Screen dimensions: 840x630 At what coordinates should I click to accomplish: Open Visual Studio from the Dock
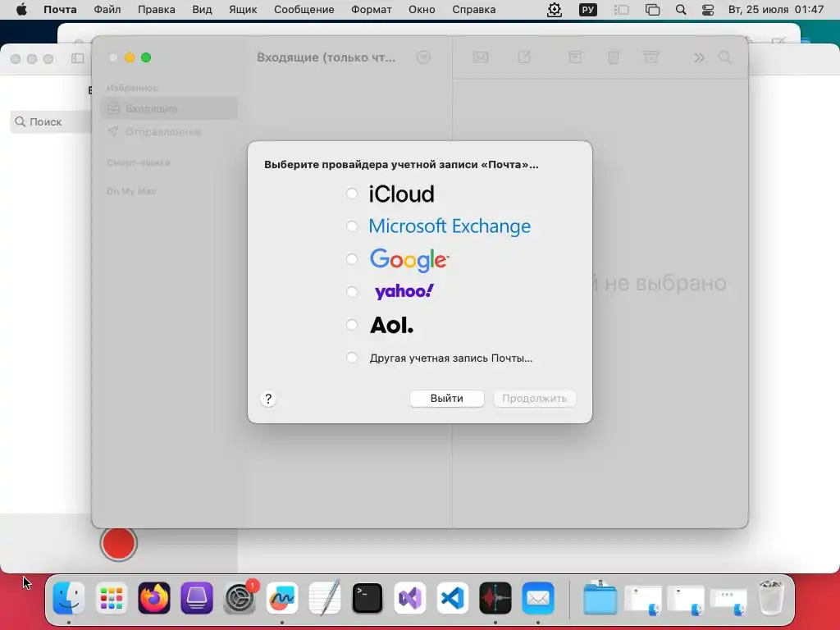pyautogui.click(x=410, y=598)
